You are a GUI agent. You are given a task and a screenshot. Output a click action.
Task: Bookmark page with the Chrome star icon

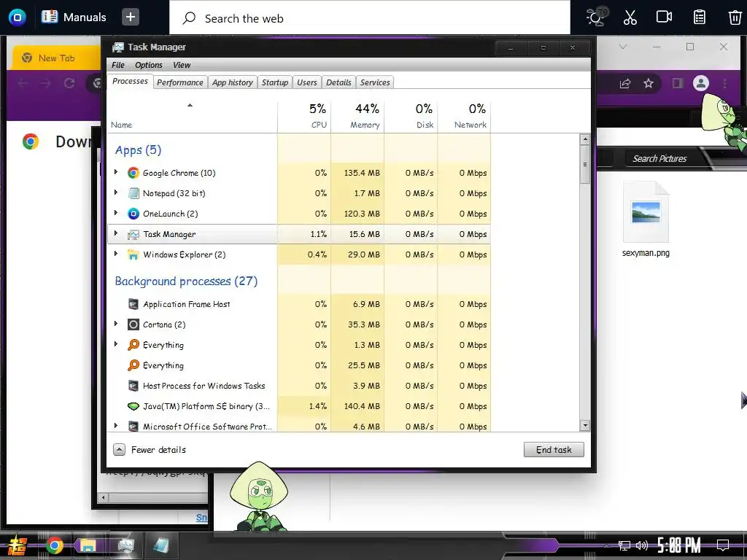[x=649, y=83]
